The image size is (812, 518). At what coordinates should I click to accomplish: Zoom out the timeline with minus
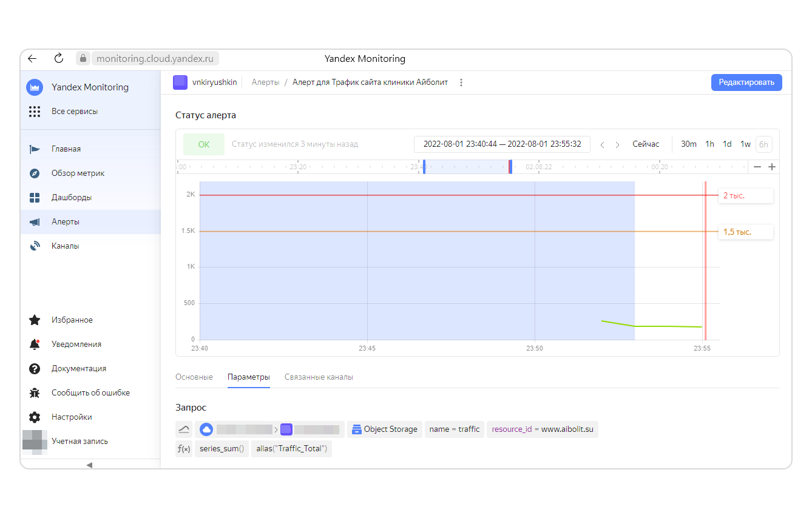point(757,167)
